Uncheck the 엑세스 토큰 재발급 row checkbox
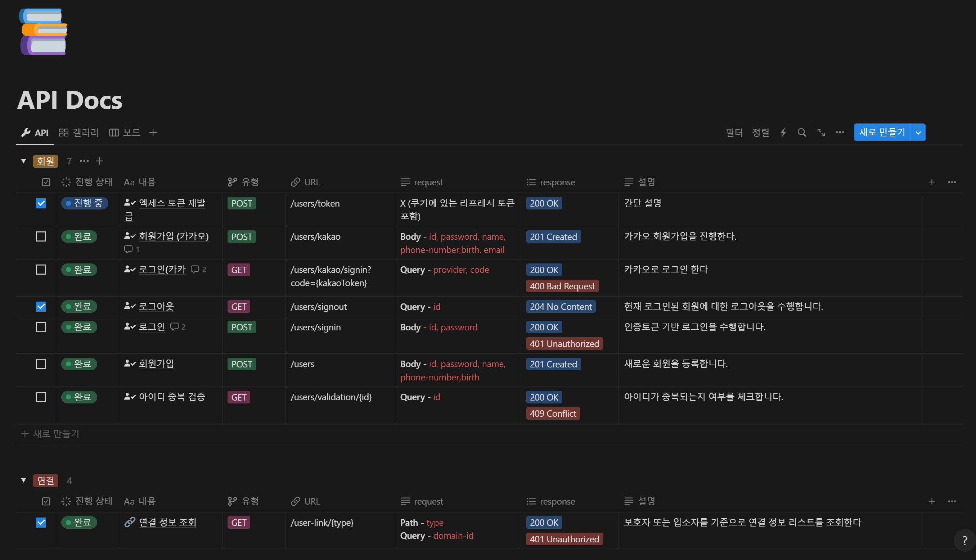This screenshot has height=560, width=976. [41, 203]
